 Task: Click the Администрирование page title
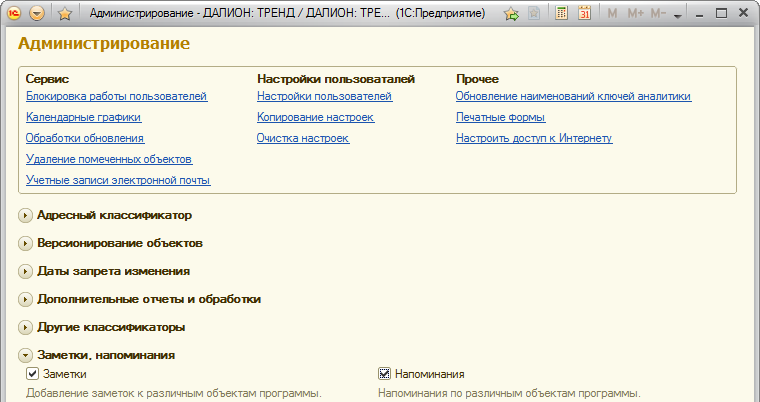pos(104,43)
